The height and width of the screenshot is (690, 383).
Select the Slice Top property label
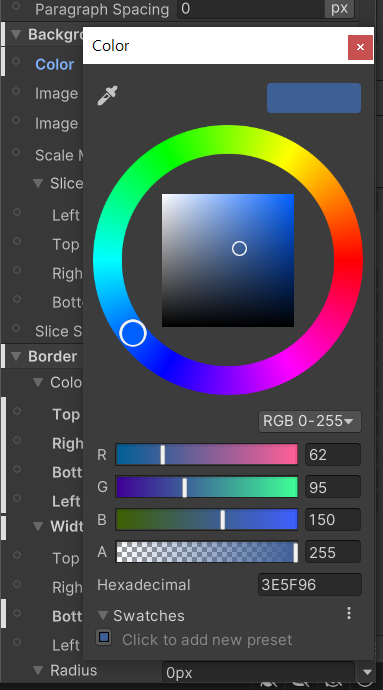[x=66, y=244]
